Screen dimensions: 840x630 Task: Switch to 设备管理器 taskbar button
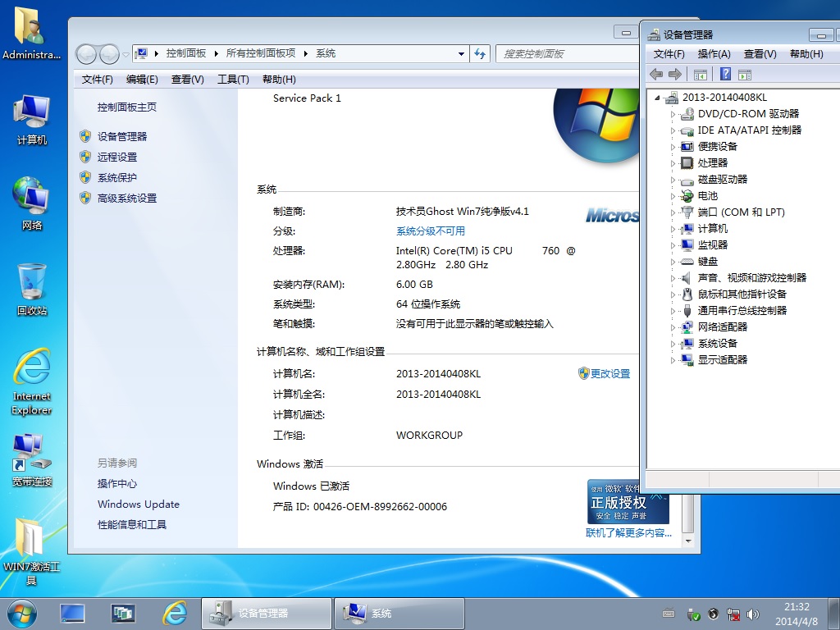coord(267,614)
